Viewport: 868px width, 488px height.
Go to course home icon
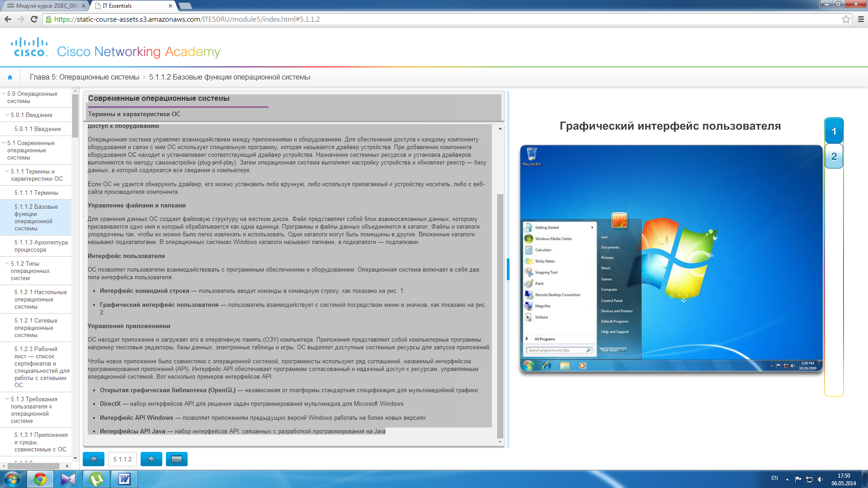tap(10, 77)
